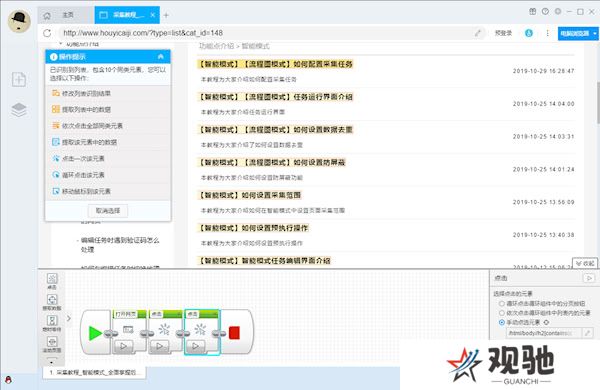Collapse the 操作提示 panel with arrow
Viewport: 600px width, 390px height.
point(161,57)
